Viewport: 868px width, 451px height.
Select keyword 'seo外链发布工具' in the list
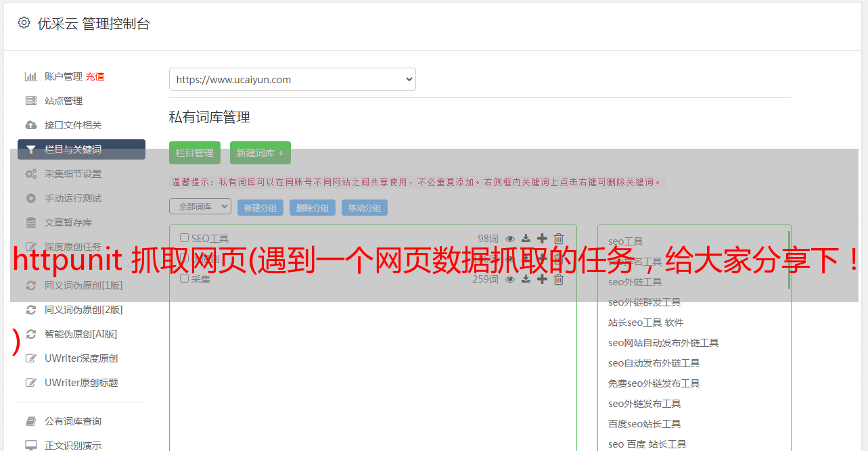coord(644,404)
